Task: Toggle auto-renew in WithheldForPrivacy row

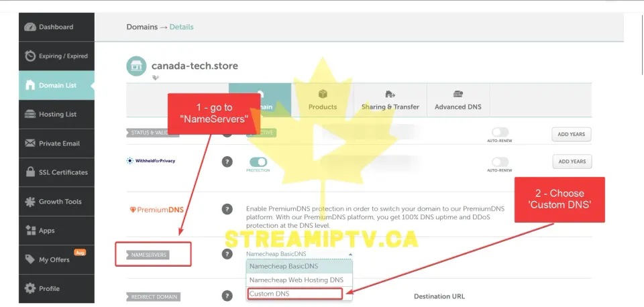Action: pyautogui.click(x=500, y=162)
